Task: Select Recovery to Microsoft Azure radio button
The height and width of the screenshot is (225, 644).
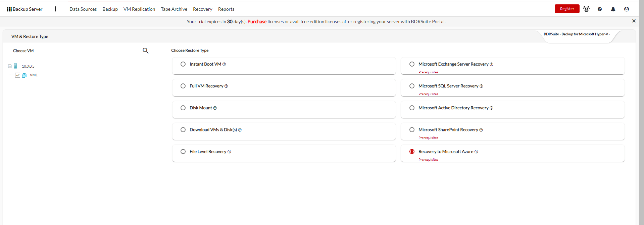Action: 412,151
